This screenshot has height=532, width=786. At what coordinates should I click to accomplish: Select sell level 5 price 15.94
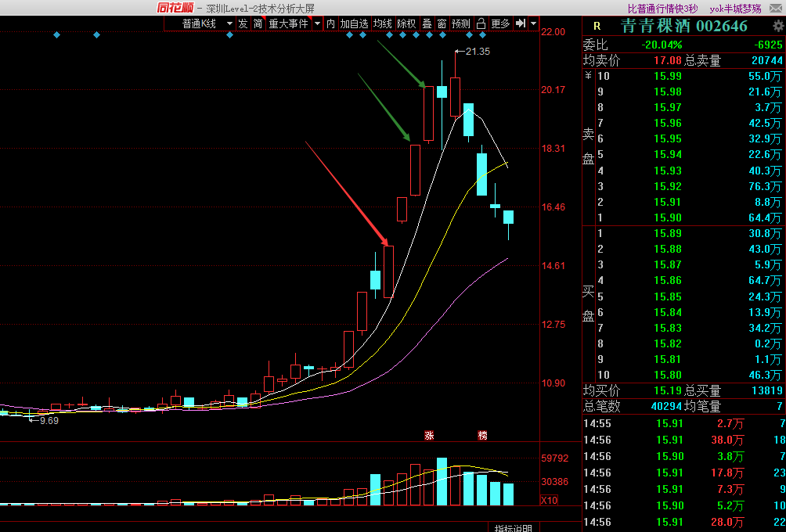[667, 154]
